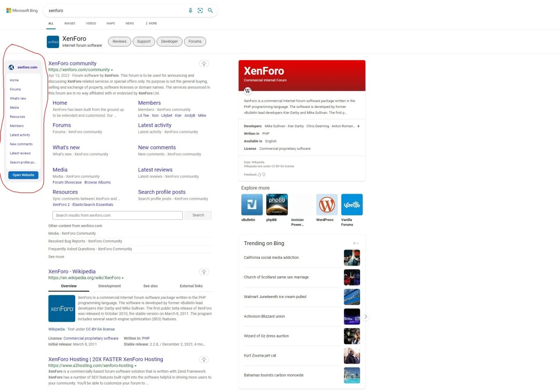Click lightbulb icon for XenForo Wikipedia result
Screen dimensions: 560x392
point(204,271)
